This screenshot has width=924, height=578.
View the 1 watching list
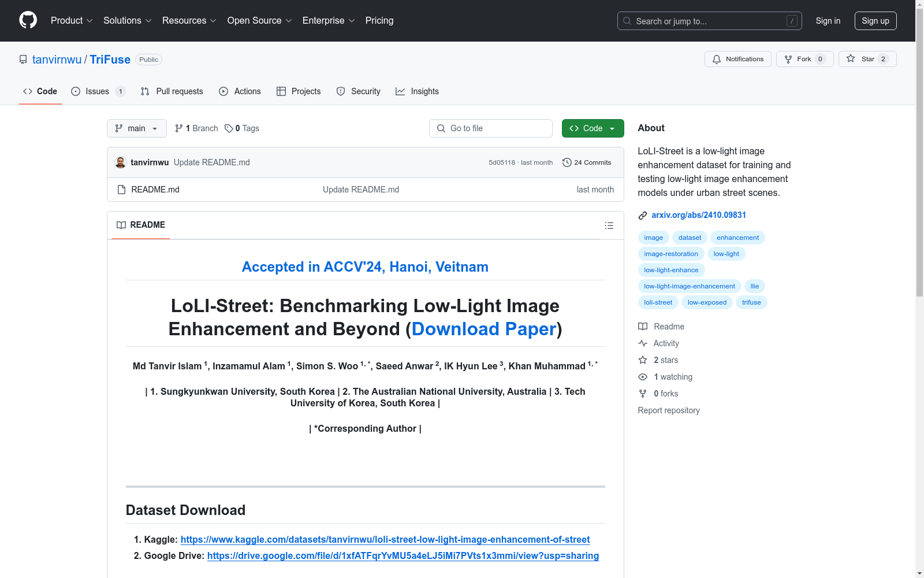665,377
